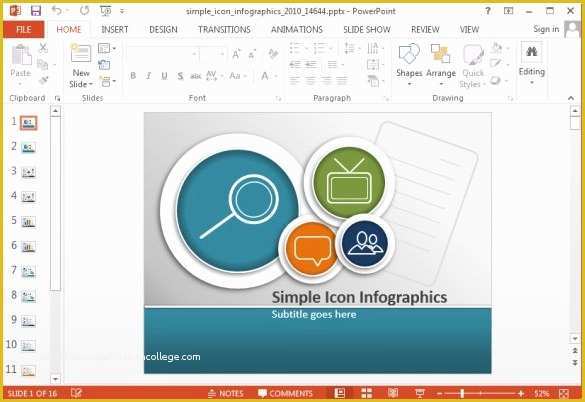Switch to the INSERT tab
The image size is (585, 402).
point(115,29)
